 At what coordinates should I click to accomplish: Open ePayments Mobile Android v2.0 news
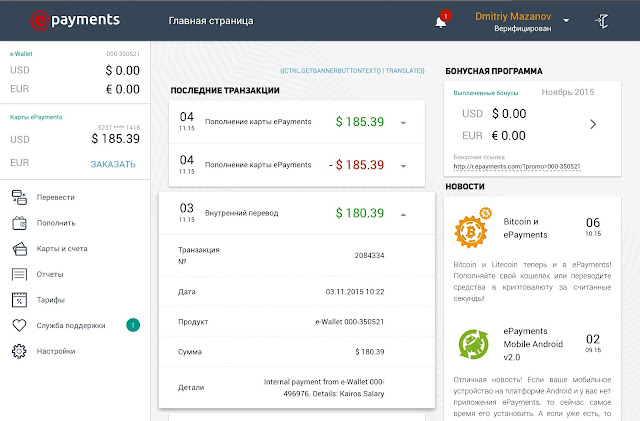click(x=533, y=344)
